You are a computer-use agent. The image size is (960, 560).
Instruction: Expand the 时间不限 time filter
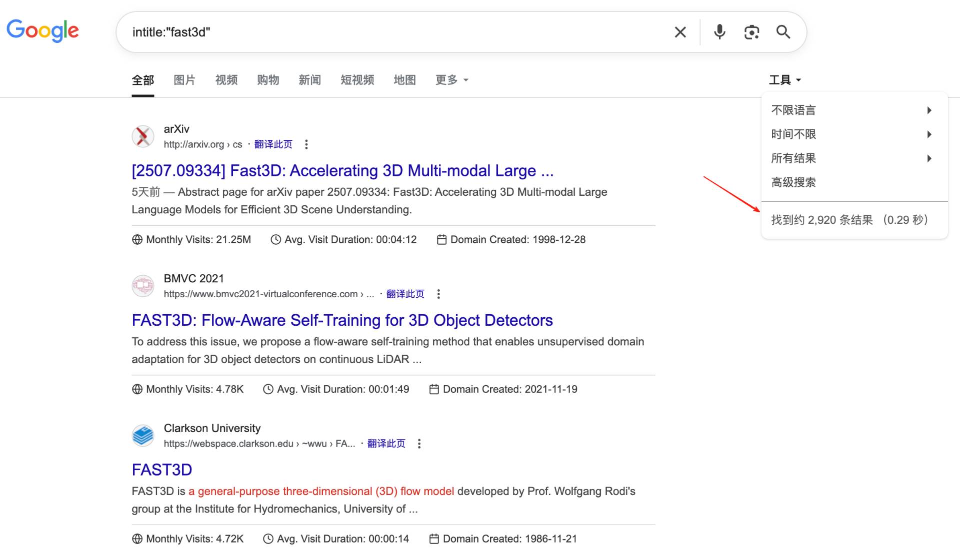coord(852,134)
